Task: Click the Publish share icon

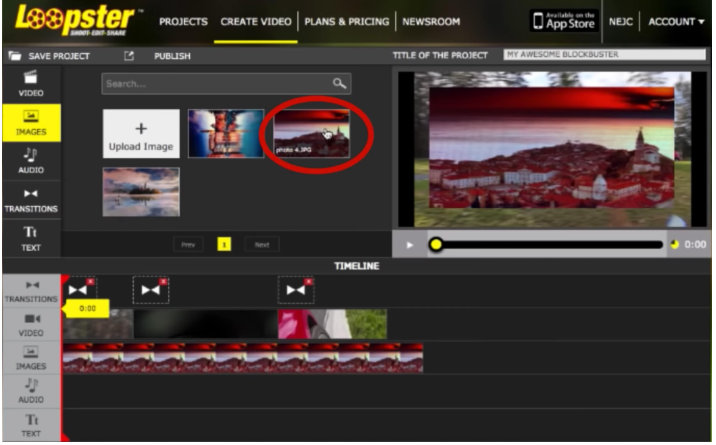Action: pyautogui.click(x=129, y=56)
